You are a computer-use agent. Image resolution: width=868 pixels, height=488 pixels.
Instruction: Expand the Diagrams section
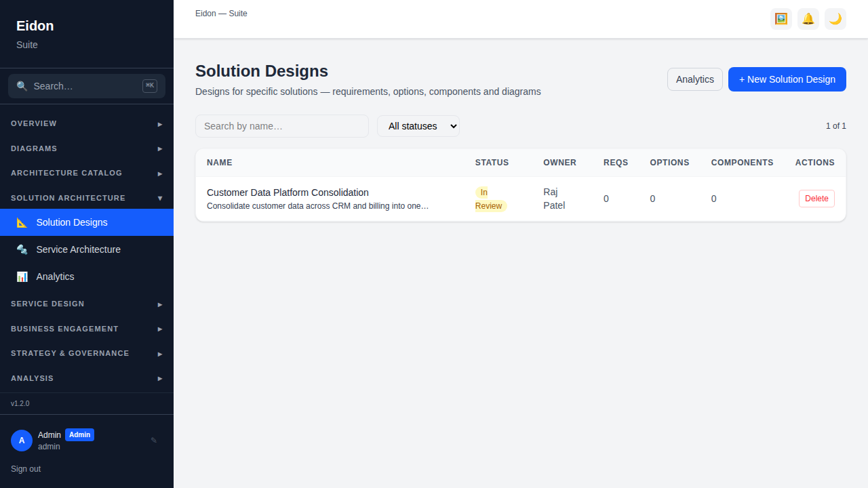coord(87,148)
